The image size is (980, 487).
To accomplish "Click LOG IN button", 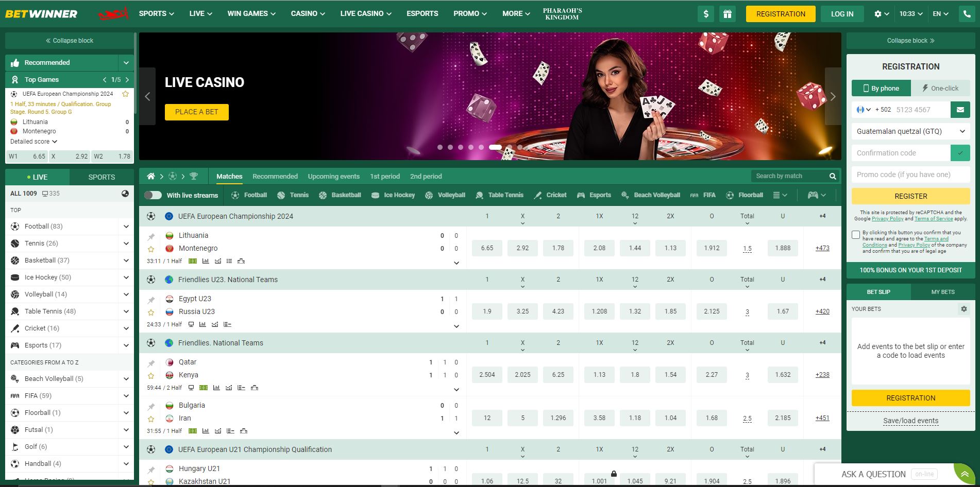I will [842, 14].
